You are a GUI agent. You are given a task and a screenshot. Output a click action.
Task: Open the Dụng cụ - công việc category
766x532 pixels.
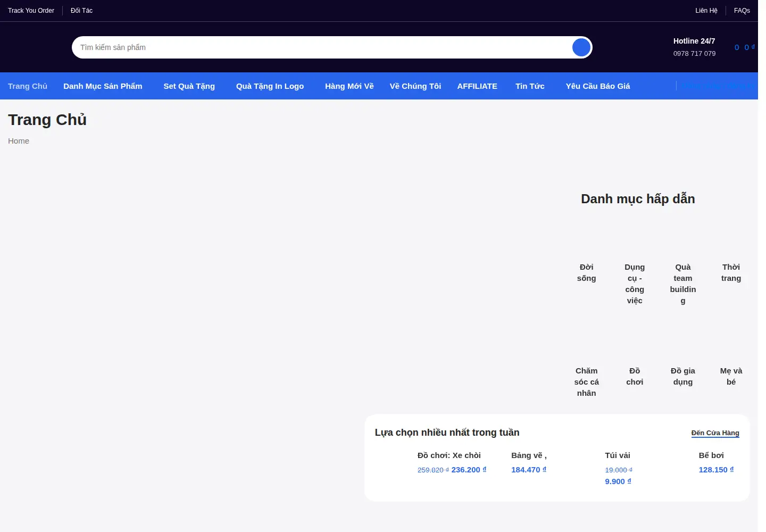tap(635, 284)
